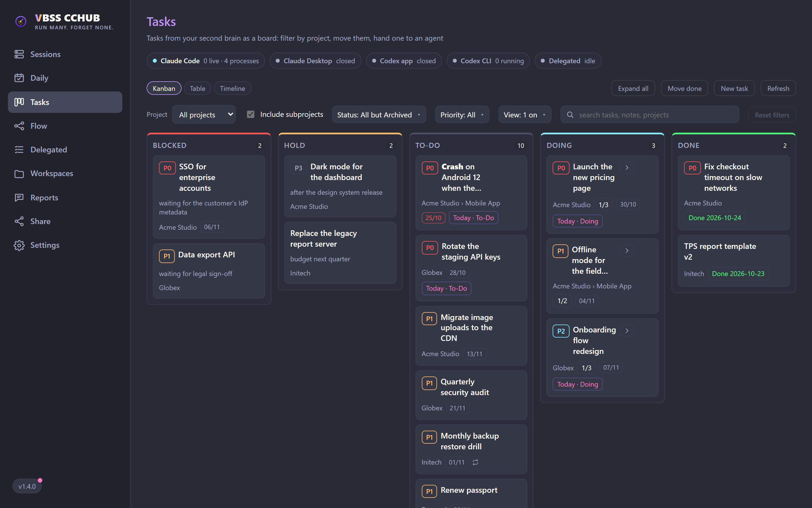Open Settings via its gear icon

click(x=19, y=245)
